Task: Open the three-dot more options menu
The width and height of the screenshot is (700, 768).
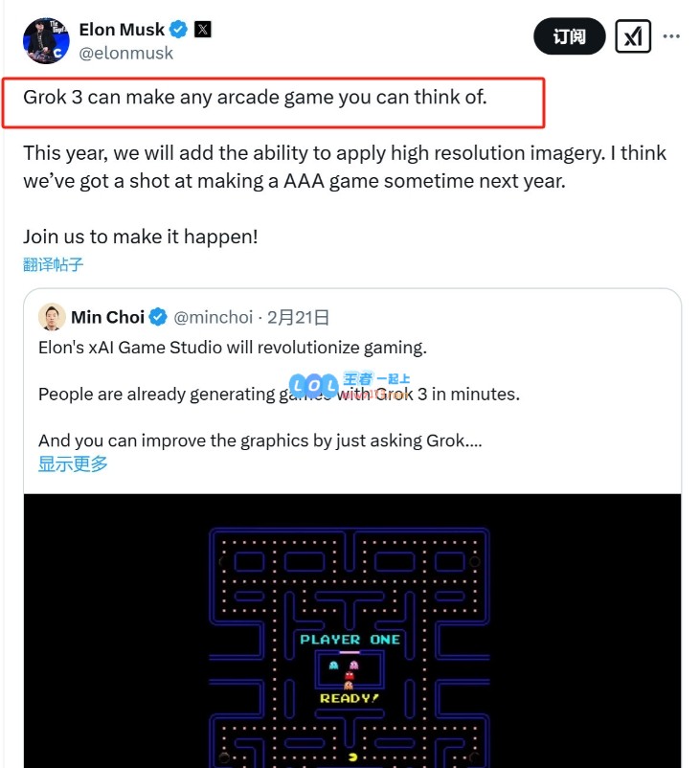Action: point(671,37)
